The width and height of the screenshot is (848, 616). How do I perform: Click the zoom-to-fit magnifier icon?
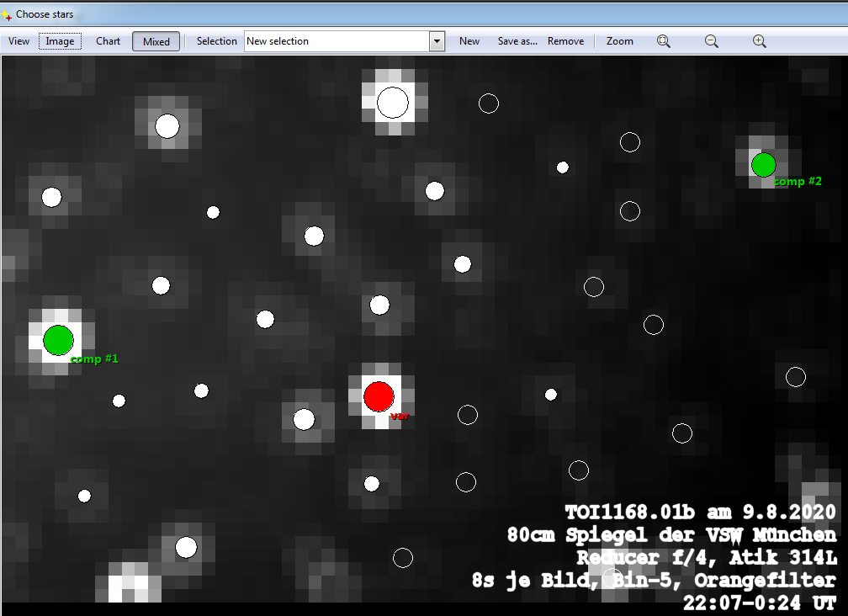coord(664,41)
